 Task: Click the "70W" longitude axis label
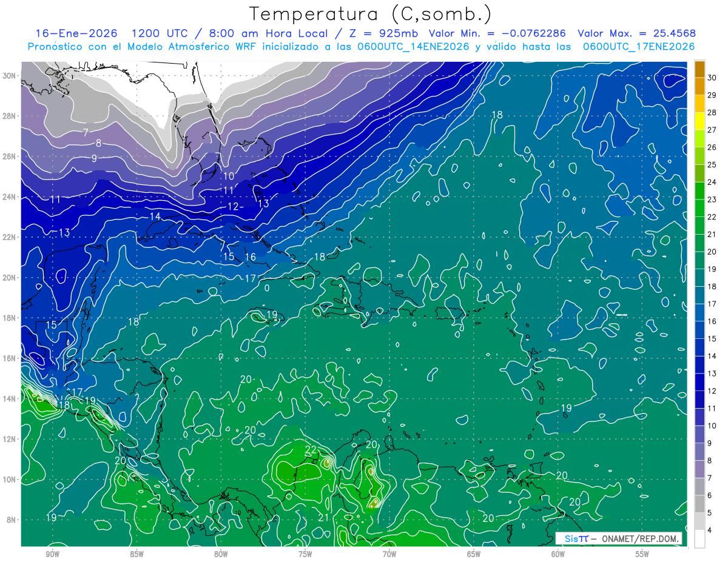point(389,555)
